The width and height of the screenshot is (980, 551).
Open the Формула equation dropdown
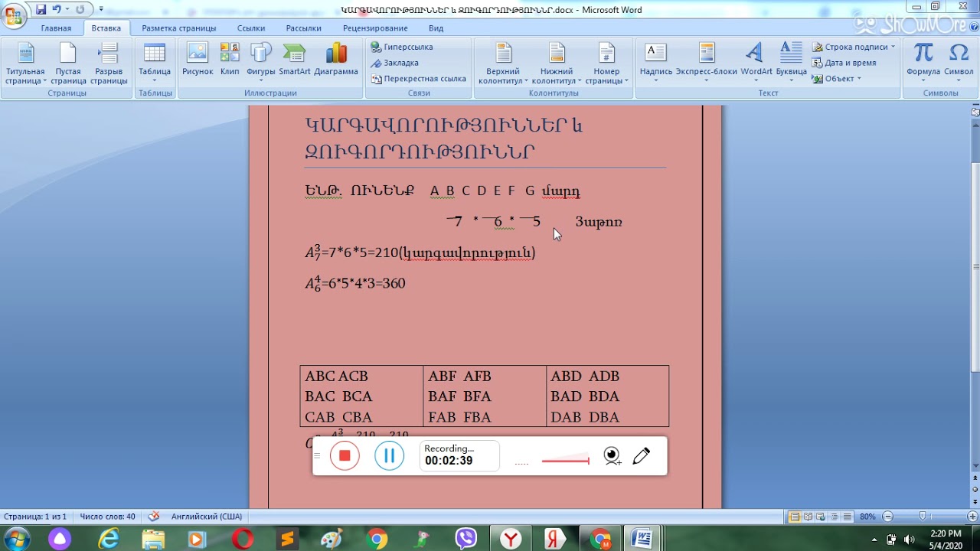[923, 64]
